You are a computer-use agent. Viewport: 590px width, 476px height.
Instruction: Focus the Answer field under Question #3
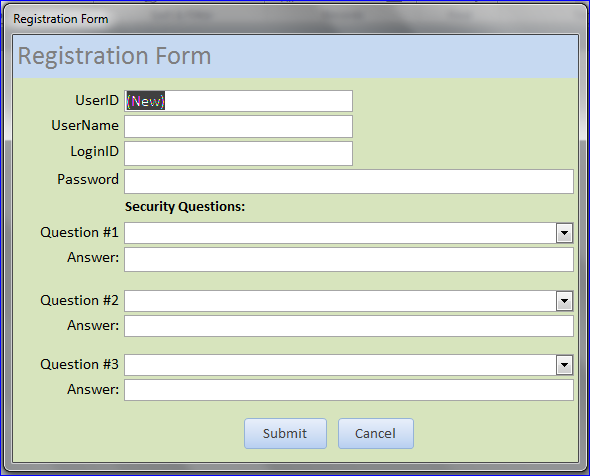click(x=349, y=390)
